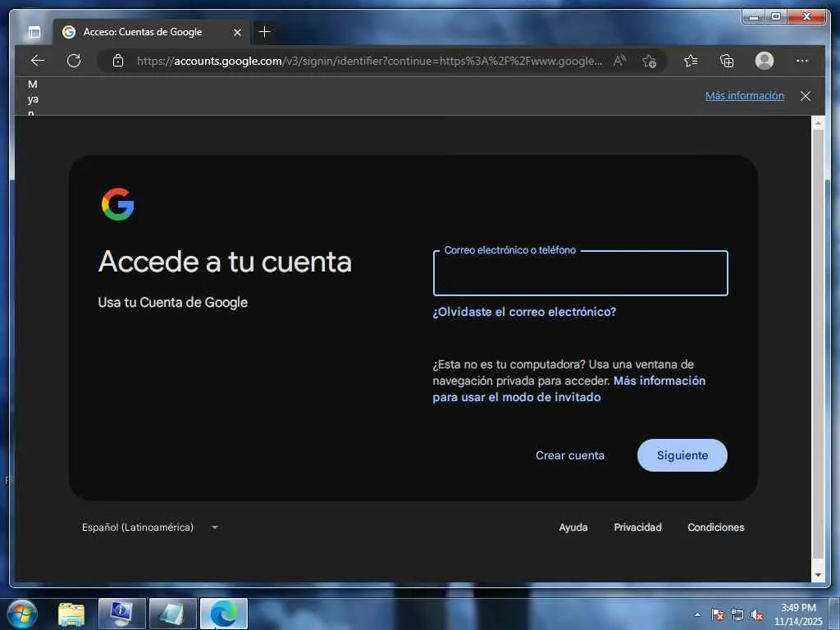Screen dimensions: 840x630
Task: View site information via the lock icon
Action: click(118, 61)
